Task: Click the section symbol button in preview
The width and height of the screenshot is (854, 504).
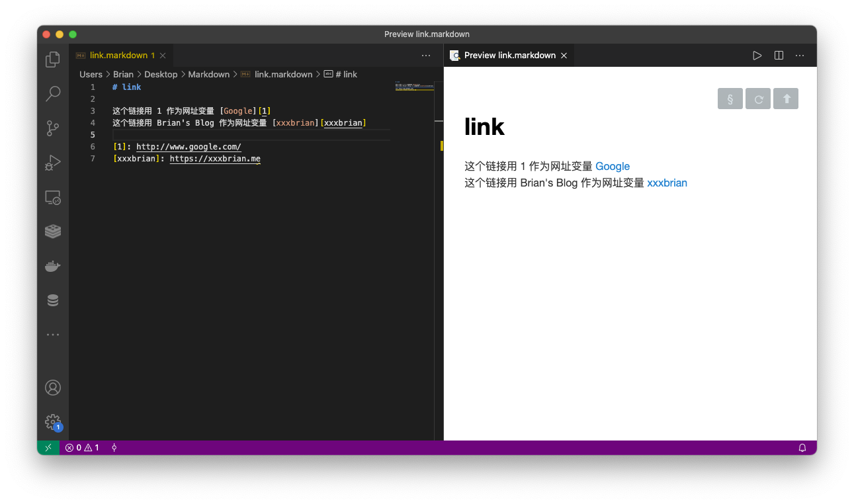Action: coord(730,99)
